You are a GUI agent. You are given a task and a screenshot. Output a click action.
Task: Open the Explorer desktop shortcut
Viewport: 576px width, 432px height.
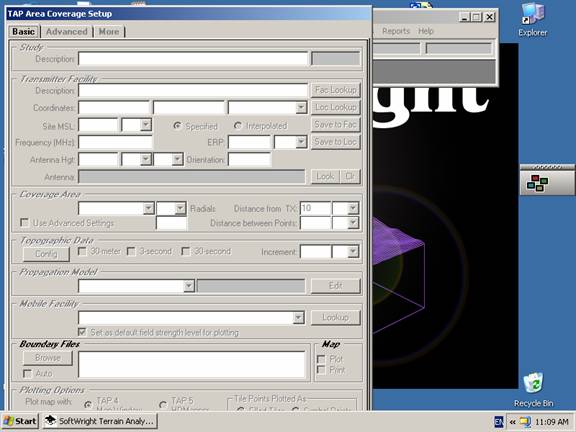tap(533, 19)
